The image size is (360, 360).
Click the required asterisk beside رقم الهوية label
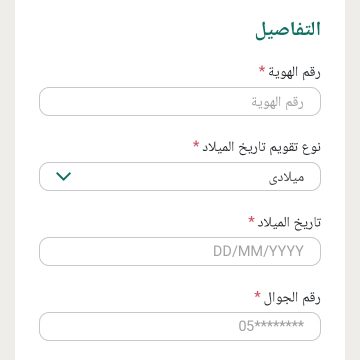[x=262, y=69]
